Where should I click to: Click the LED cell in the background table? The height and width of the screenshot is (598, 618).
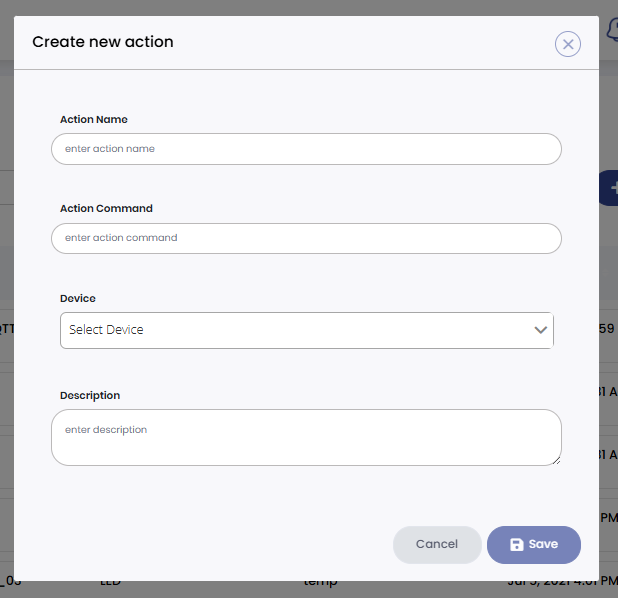coord(111,583)
